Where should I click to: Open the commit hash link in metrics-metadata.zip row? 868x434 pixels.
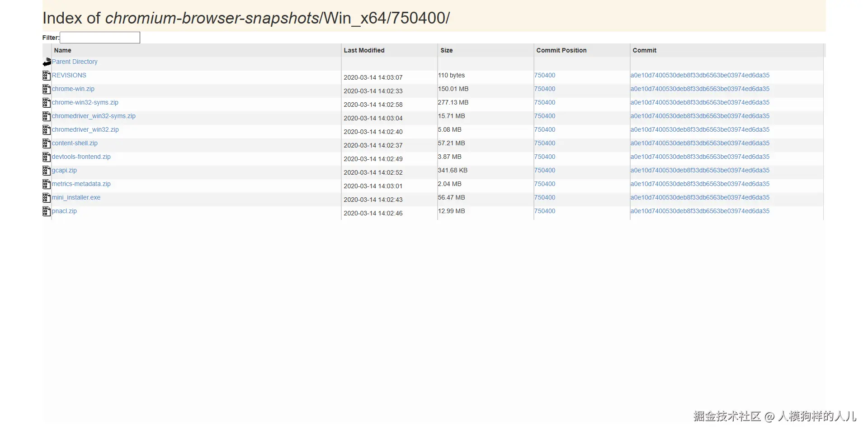[700, 184]
